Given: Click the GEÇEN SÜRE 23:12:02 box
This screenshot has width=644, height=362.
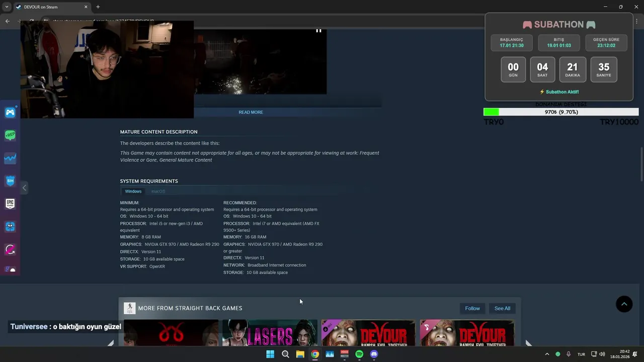Looking at the screenshot, I should click(606, 43).
